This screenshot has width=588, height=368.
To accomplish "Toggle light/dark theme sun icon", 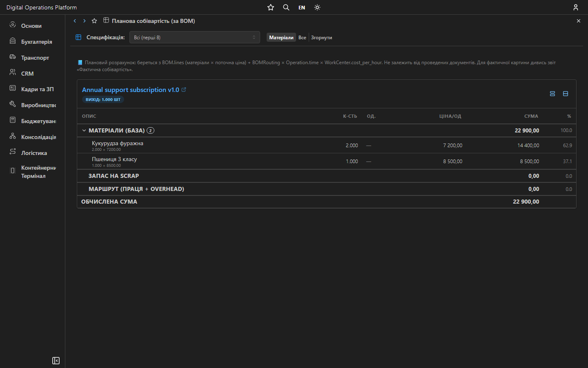I will pyautogui.click(x=317, y=7).
